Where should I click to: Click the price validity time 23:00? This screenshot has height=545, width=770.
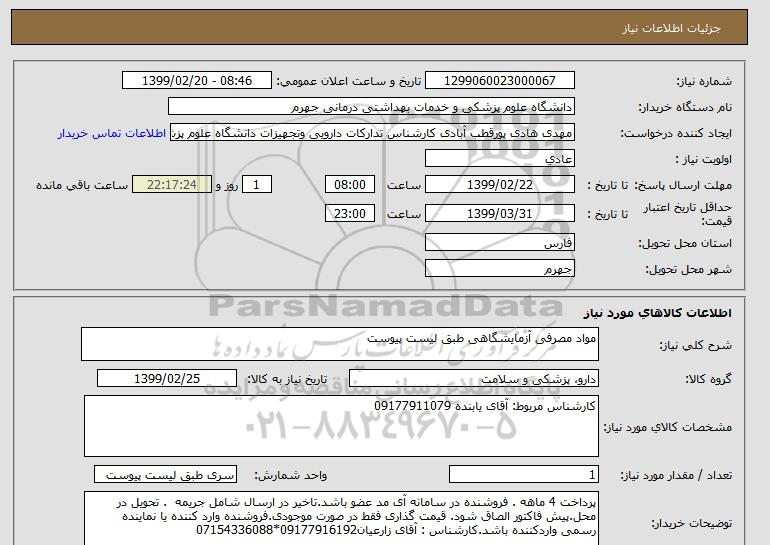[x=350, y=213]
